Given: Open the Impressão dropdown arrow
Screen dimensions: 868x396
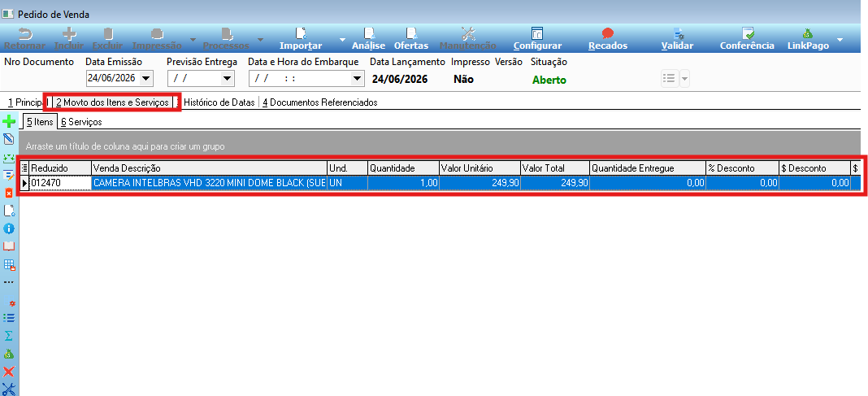Looking at the screenshot, I should point(193,40).
